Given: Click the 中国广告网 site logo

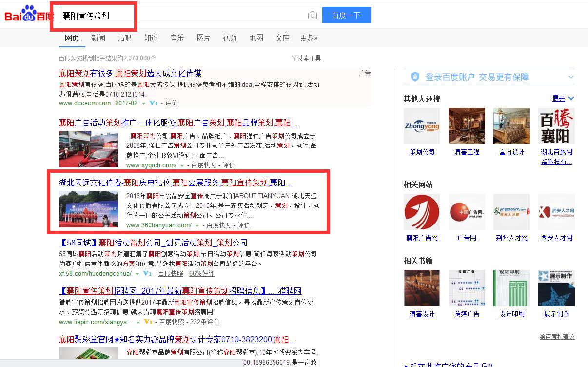Looking at the screenshot, I should tap(467, 212).
